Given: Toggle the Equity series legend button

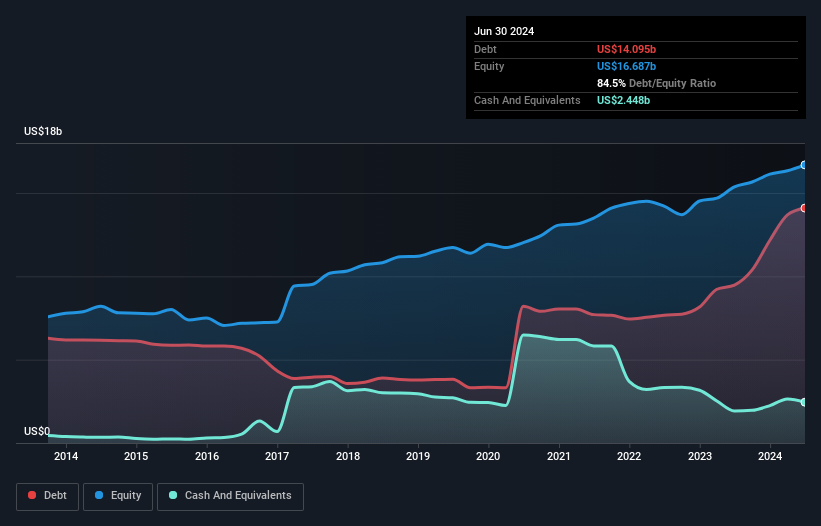Looking at the screenshot, I should click(118, 496).
